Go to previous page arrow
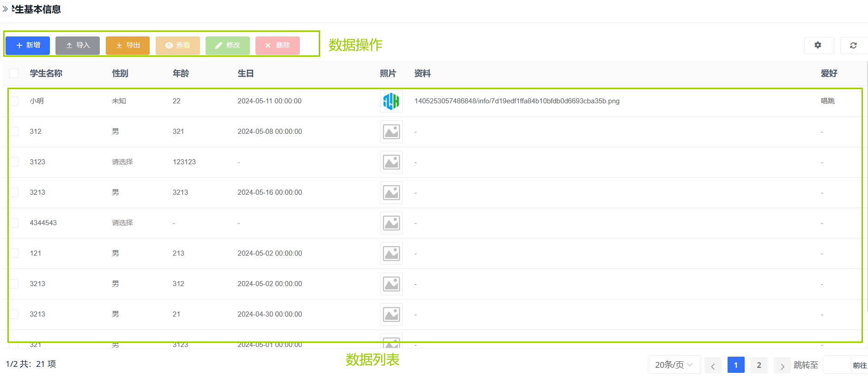 pyautogui.click(x=713, y=365)
